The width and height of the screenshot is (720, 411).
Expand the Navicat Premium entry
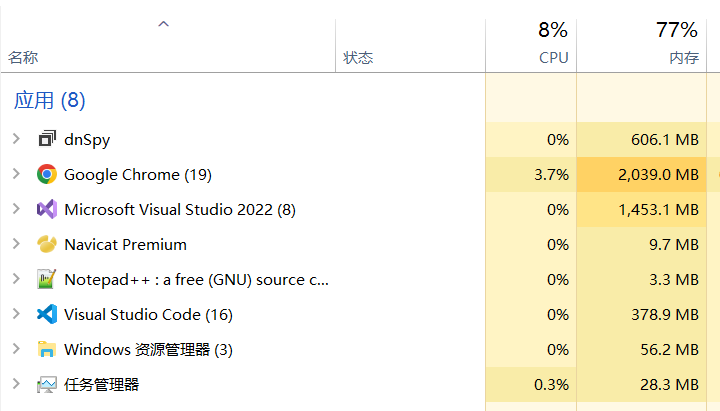tap(16, 243)
